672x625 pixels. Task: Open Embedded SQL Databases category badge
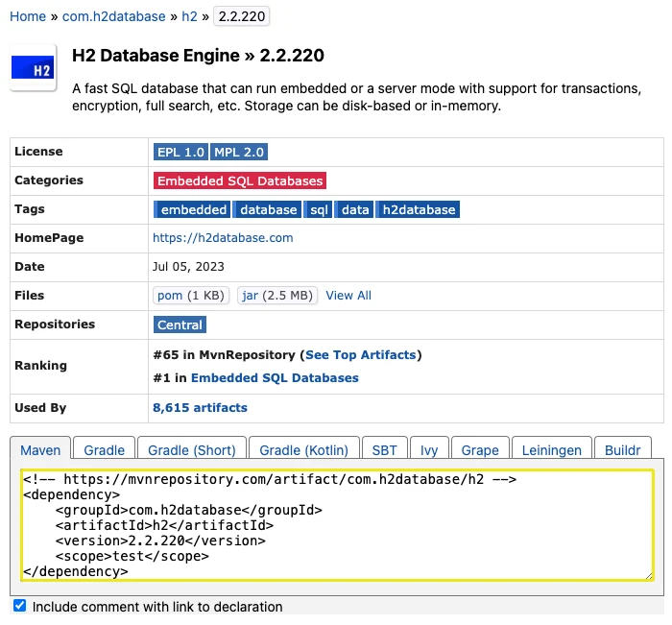click(x=240, y=180)
